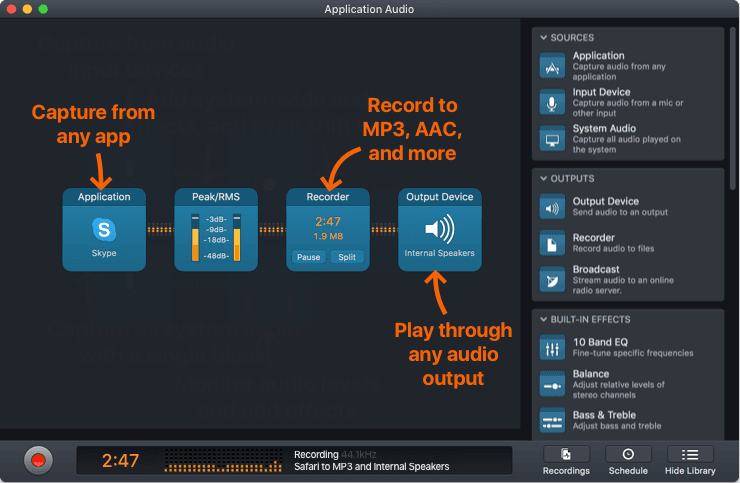Screen dimensions: 740x483
Task: Collapse the Sources section
Action: tap(544, 38)
